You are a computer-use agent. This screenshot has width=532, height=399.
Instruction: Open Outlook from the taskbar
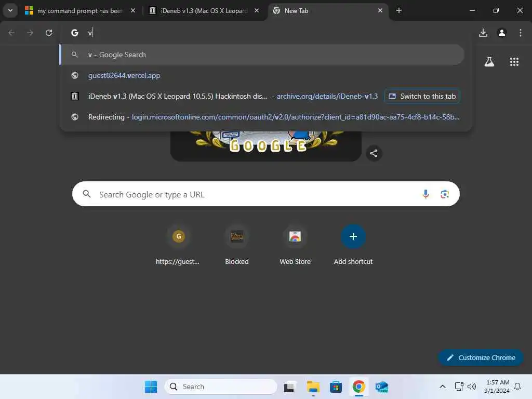pyautogui.click(x=382, y=387)
